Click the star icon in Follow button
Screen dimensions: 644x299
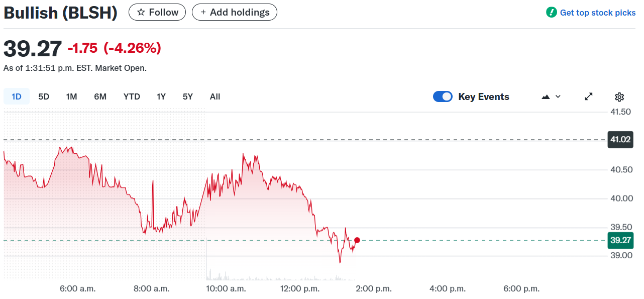(141, 13)
